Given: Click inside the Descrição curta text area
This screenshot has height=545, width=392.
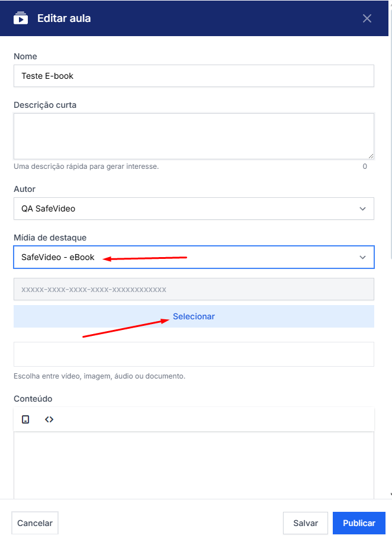Looking at the screenshot, I should coord(194,136).
